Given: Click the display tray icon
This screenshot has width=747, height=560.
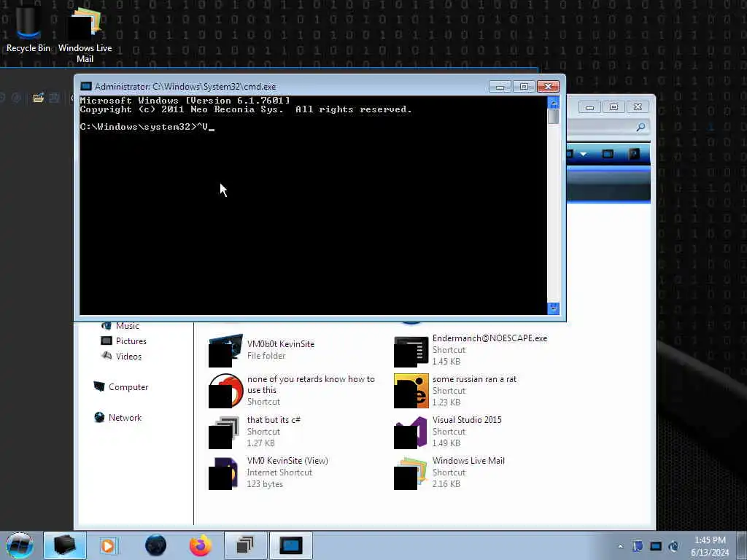Looking at the screenshot, I should pos(656,546).
